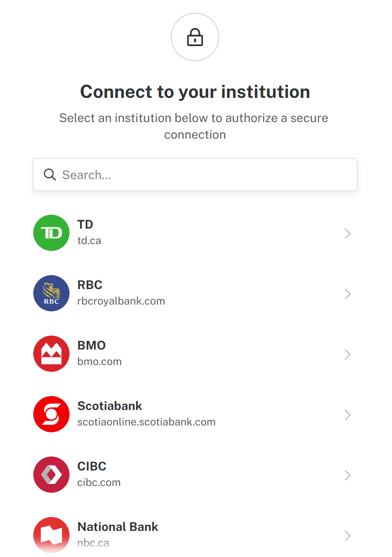392x557 pixels.
Task: Select the RBC lion logo icon
Action: 51,293
